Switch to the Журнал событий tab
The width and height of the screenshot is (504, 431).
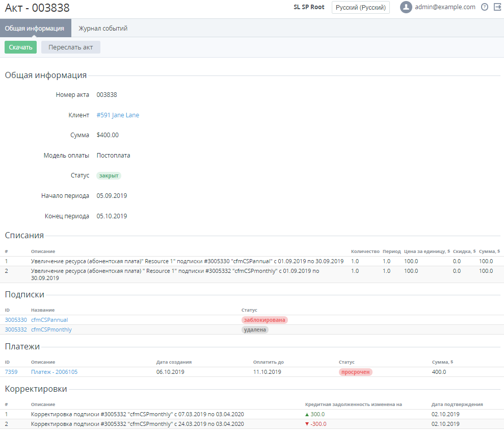(x=103, y=29)
